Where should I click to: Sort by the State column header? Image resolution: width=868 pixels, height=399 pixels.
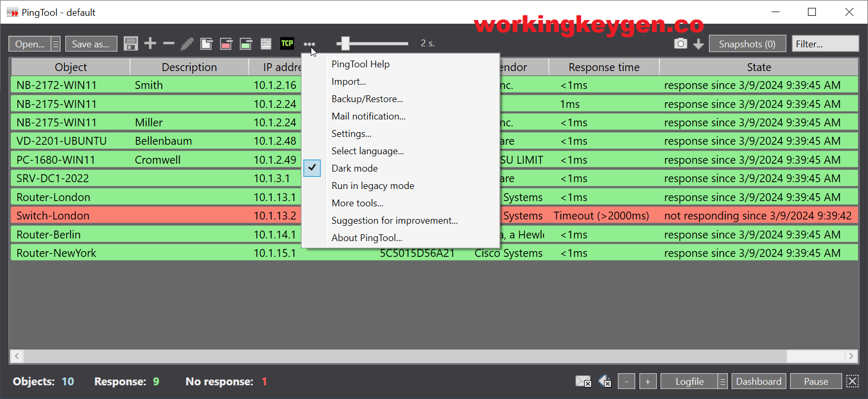(x=759, y=67)
